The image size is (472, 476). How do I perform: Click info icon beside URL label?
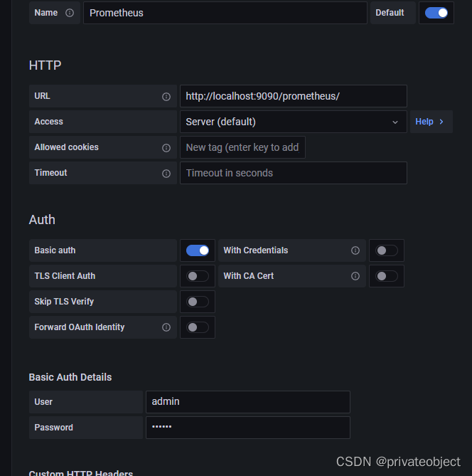click(166, 96)
